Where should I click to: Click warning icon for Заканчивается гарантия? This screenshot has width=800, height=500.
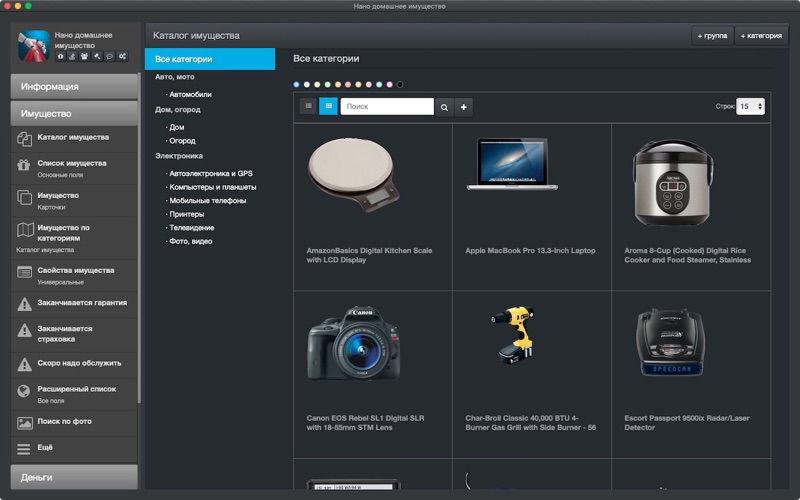pyautogui.click(x=24, y=305)
